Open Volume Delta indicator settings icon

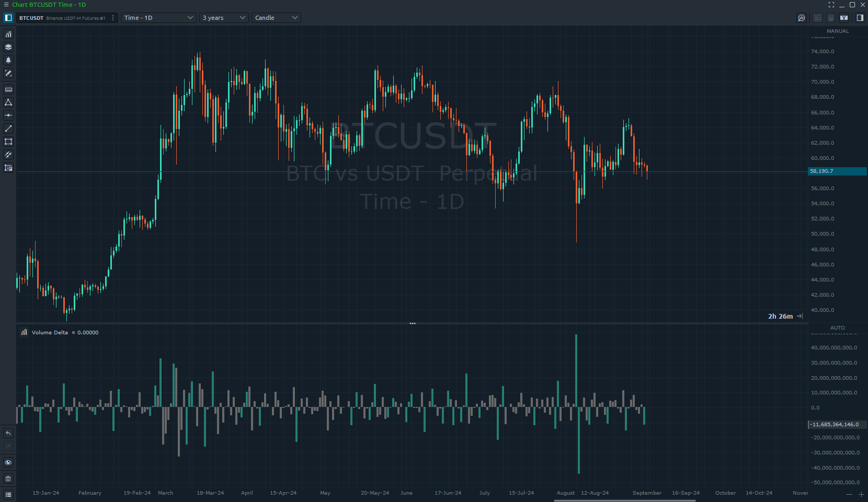click(24, 332)
